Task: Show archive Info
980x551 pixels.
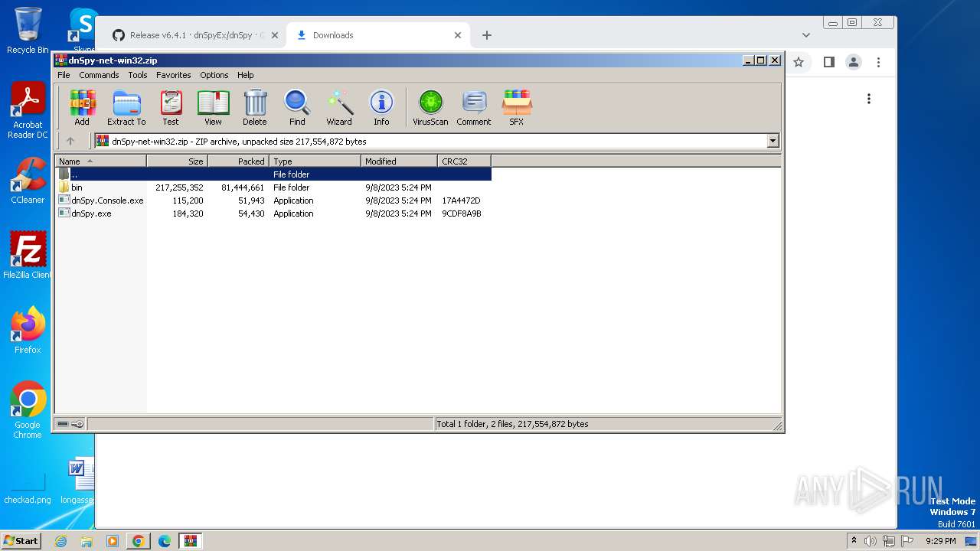Action: tap(381, 107)
